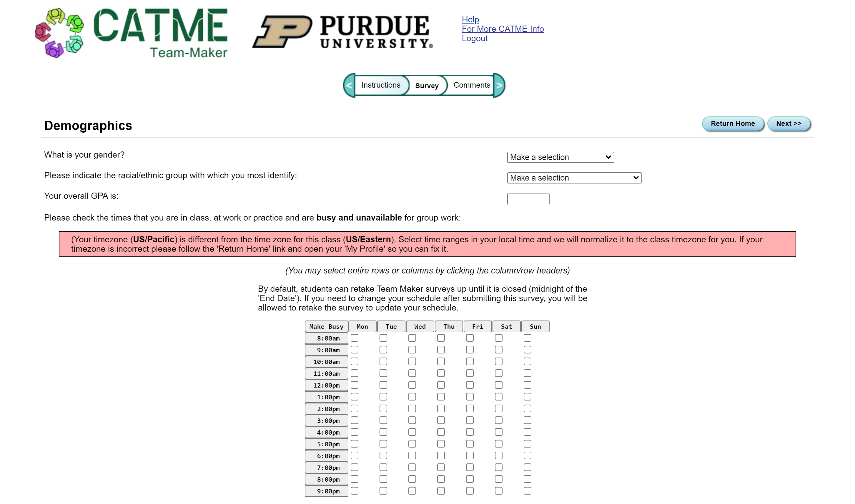Enable Monday 8:00am busy checkbox

click(x=354, y=338)
